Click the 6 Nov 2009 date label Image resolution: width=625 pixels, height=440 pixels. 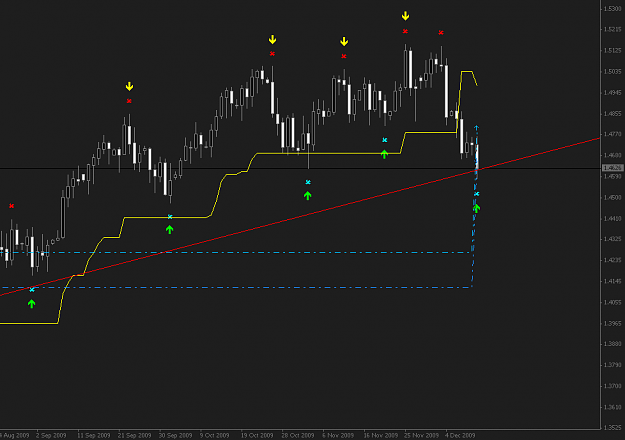(338, 435)
